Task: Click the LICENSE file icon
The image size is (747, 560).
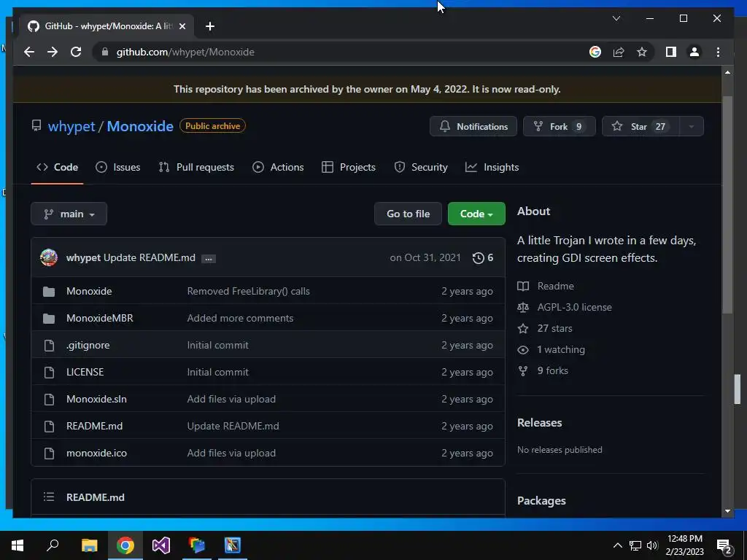Action: tap(49, 373)
